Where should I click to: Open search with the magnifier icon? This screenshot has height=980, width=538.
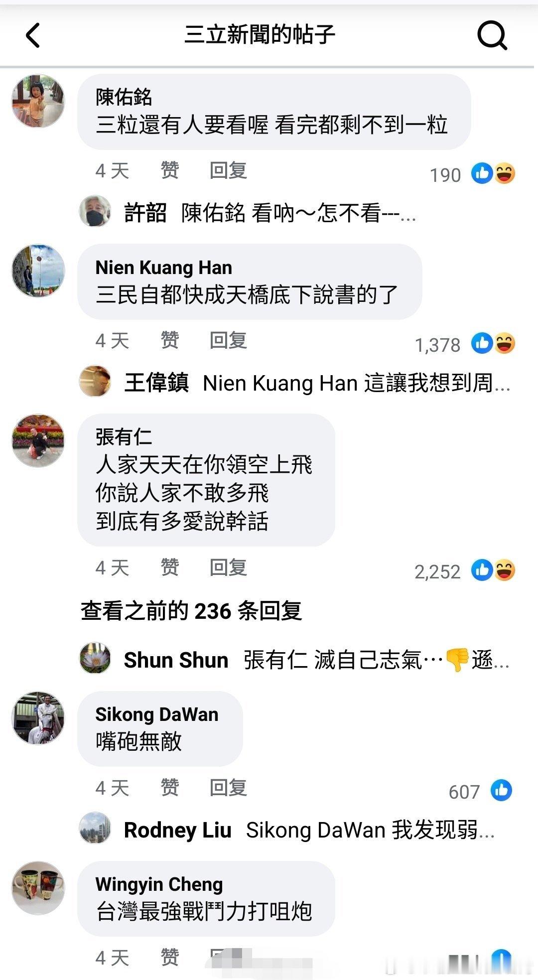pos(492,35)
